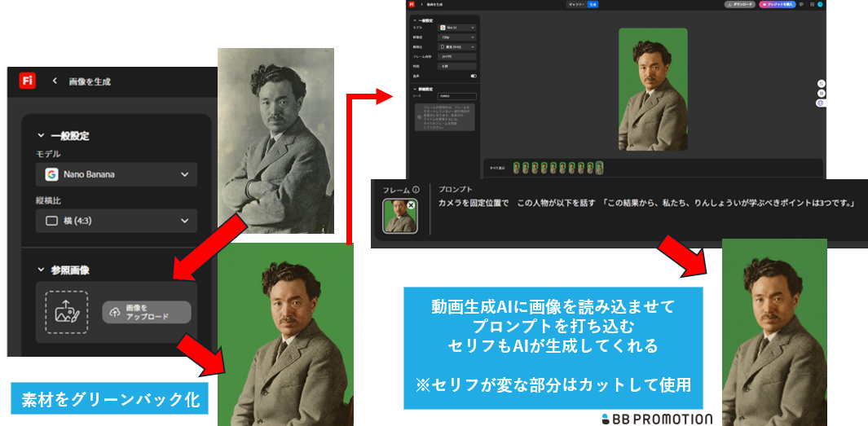
Task: Select the last generated video thumbnail in strip
Action: pyautogui.click(x=600, y=167)
